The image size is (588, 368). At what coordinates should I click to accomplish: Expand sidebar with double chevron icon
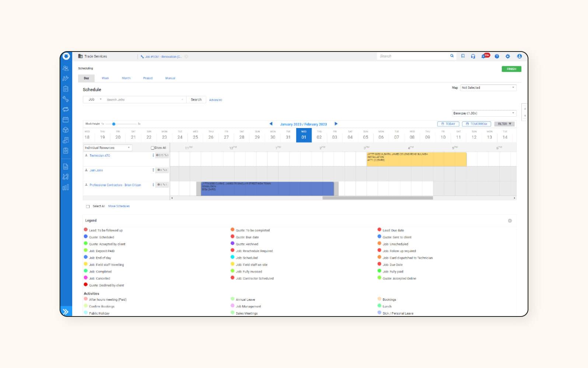pos(66,312)
